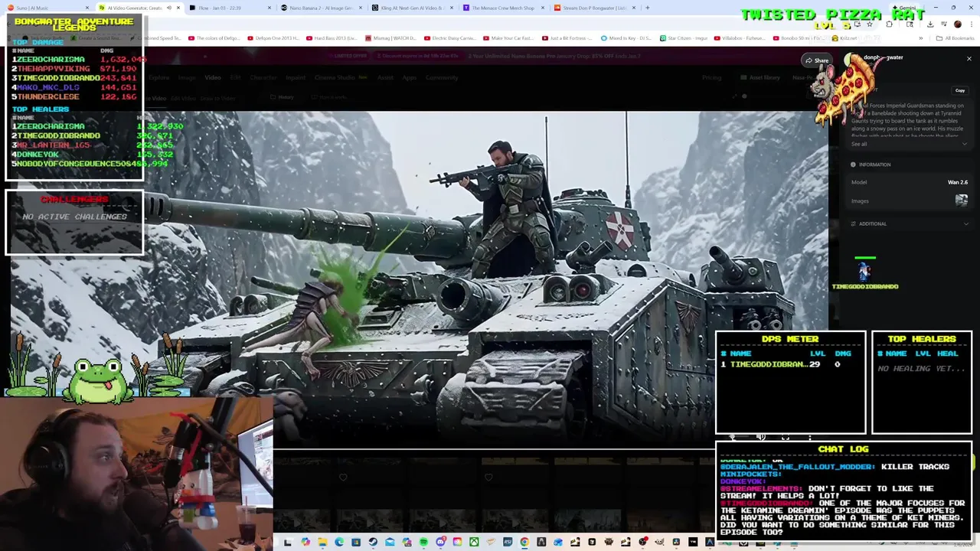Open the 'Make Your Car Fast' bookmark
980x551 pixels.
(x=508, y=37)
